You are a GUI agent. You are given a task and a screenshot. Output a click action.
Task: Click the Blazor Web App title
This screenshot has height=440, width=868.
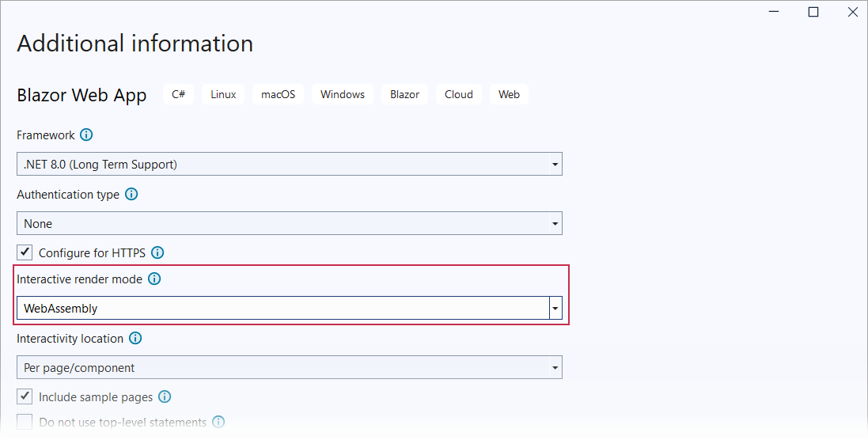pos(81,95)
